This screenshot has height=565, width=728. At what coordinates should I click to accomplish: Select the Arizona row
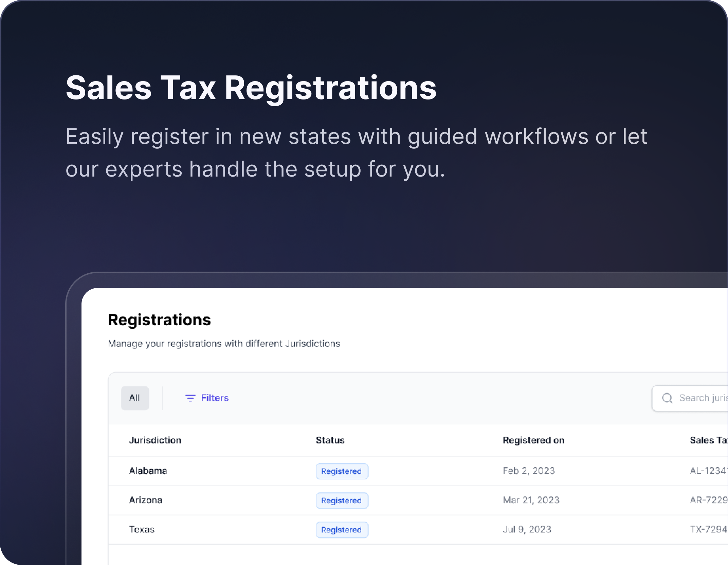coord(146,500)
